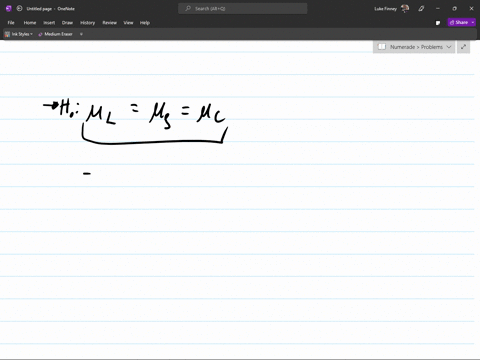Minimize the OneNote window
The width and height of the screenshot is (480, 360).
click(438, 9)
